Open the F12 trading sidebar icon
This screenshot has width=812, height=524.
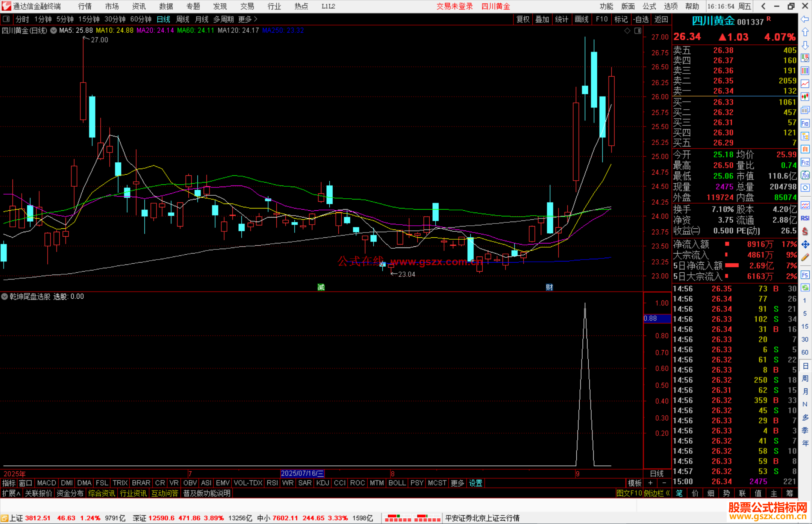[805, 162]
